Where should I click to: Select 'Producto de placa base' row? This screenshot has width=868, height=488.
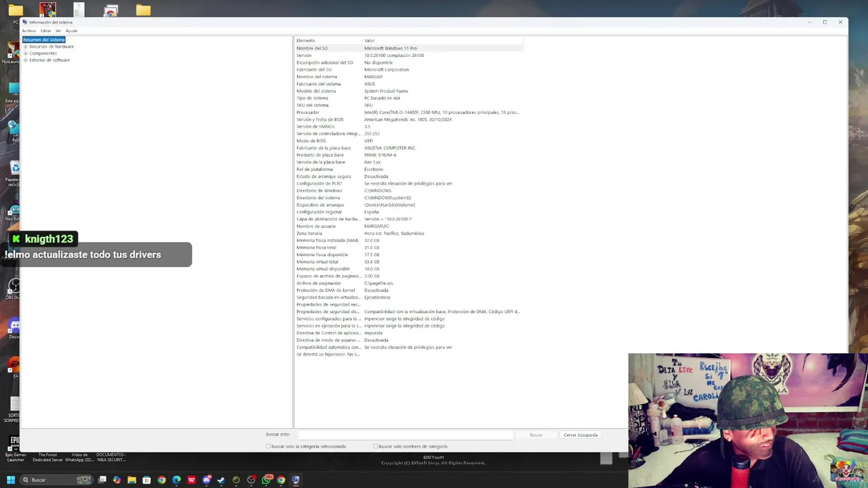[x=408, y=155]
